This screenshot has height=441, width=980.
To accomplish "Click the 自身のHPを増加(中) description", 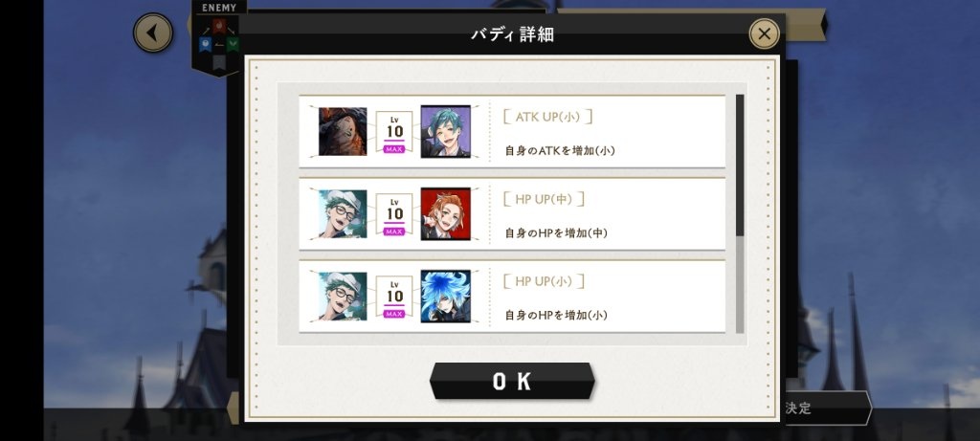I will [556, 233].
